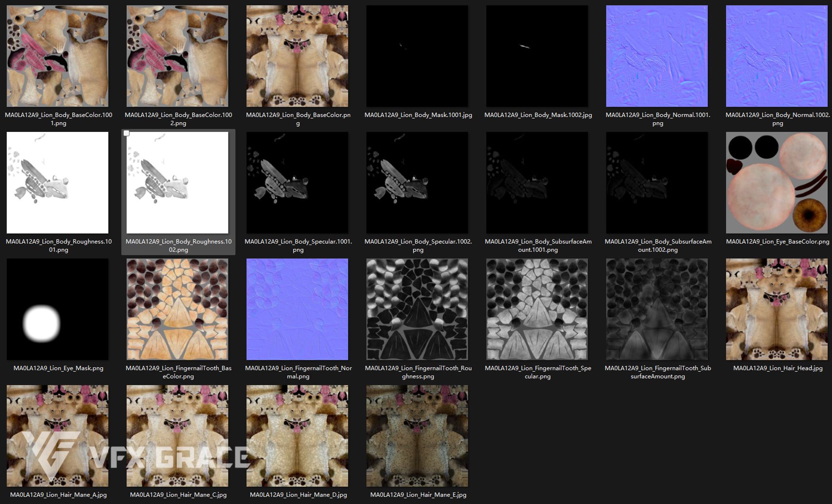Tick the checkbox on Lion_Body_Roughness.1002.png
The image size is (832, 504).
(x=126, y=133)
